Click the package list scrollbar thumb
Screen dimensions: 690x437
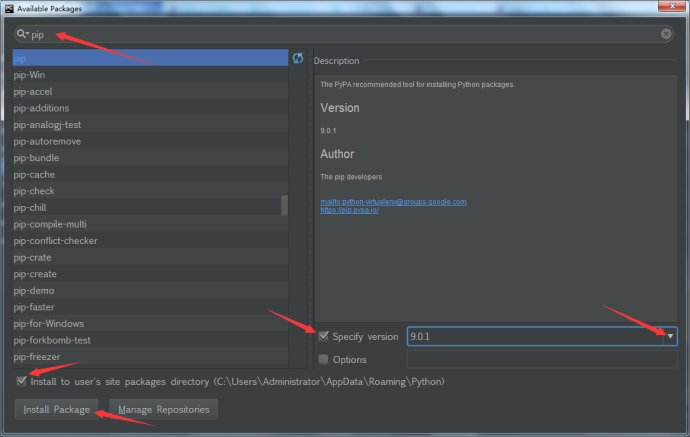[x=284, y=206]
